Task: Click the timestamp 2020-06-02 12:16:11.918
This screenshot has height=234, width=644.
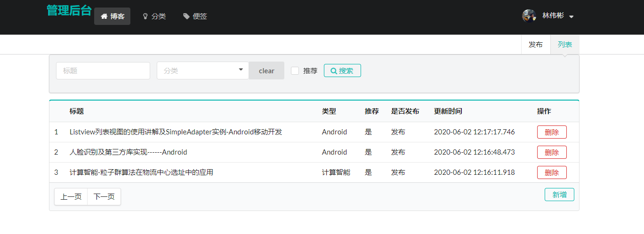Action: 475,172
